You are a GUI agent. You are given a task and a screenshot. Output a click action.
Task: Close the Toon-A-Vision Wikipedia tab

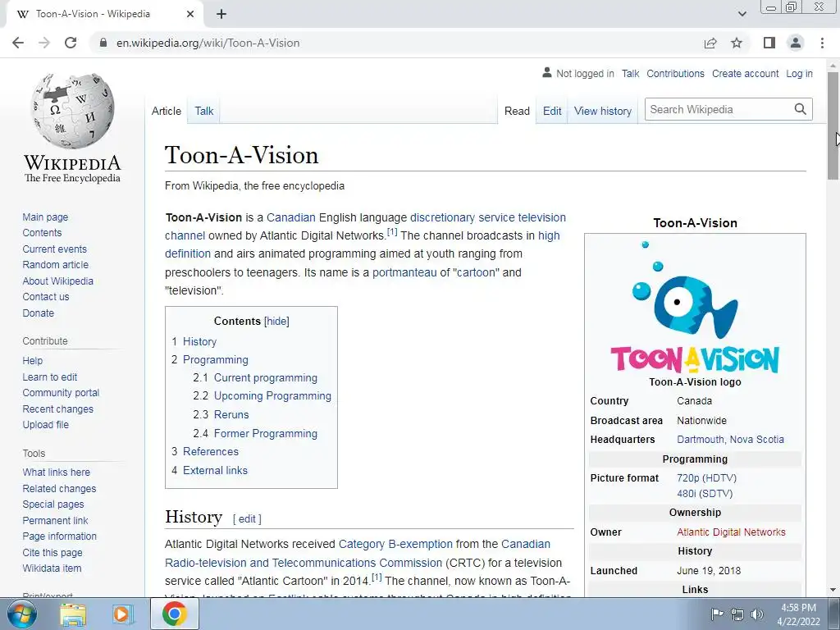[190, 14]
